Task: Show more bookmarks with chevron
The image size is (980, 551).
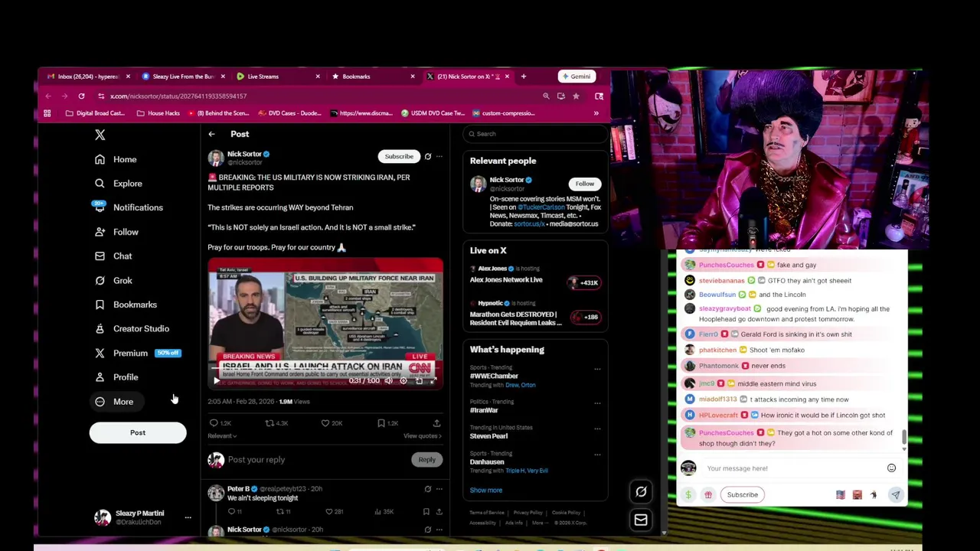Action: [596, 113]
